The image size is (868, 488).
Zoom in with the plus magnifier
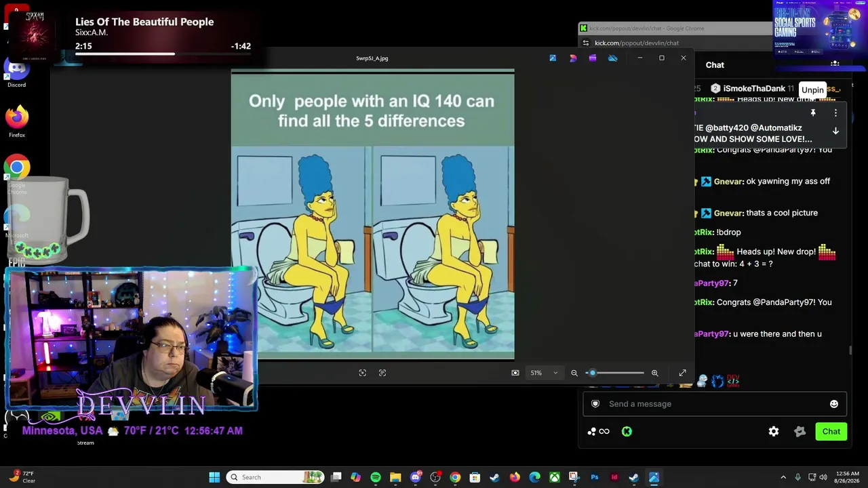coord(655,373)
